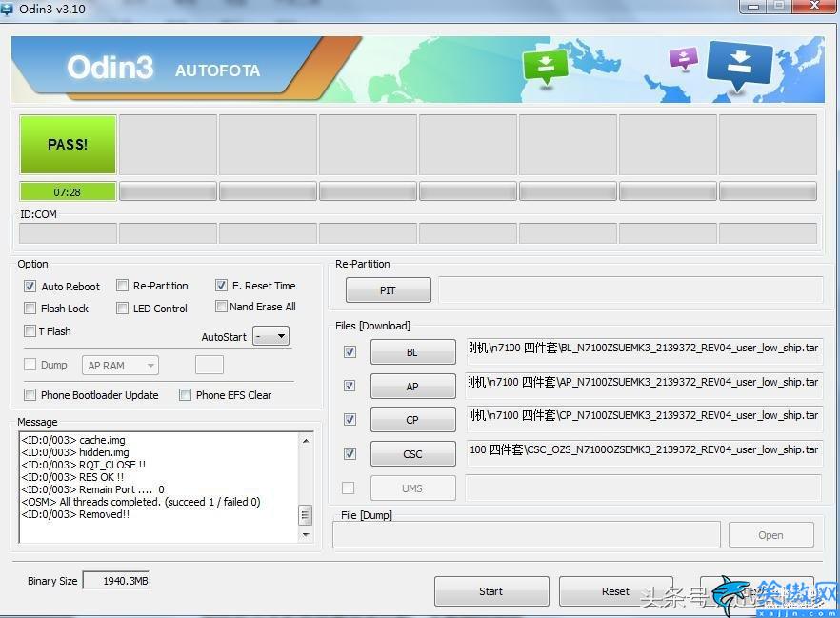Enable the Flash Lock checkbox
Viewport: 840px width, 618px height.
[x=30, y=309]
